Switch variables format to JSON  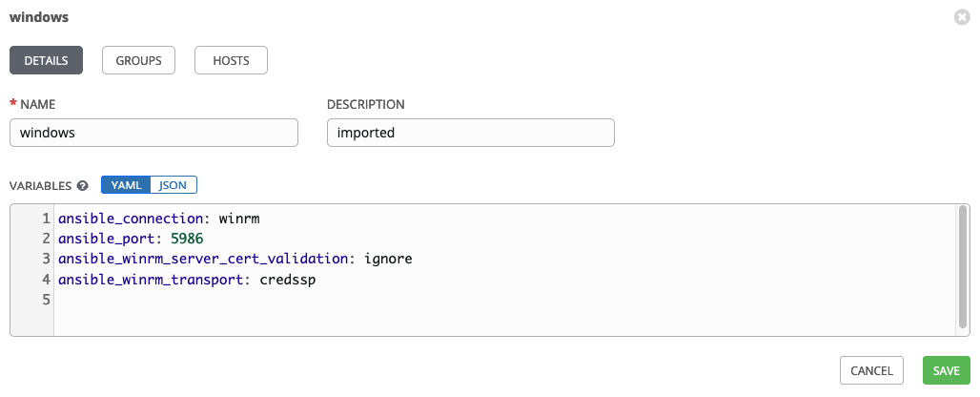coord(173,185)
